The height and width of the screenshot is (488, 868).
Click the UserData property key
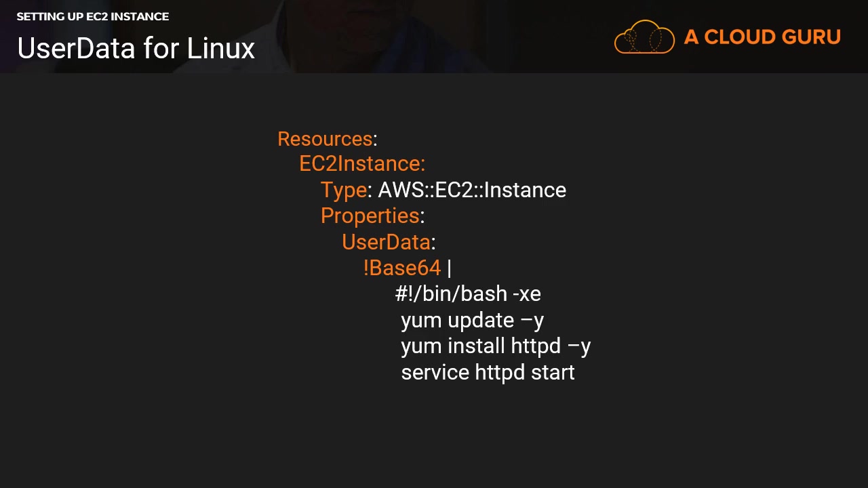[386, 242]
